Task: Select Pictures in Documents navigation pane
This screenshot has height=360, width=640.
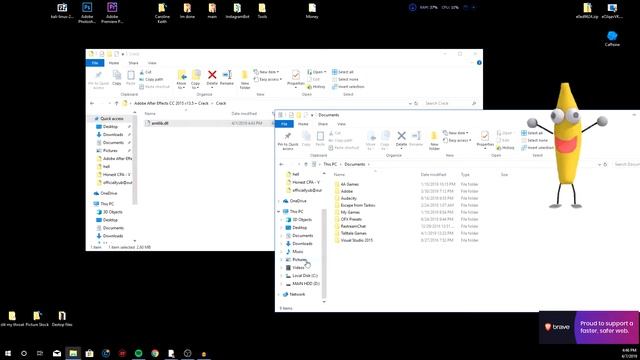Action: [x=299, y=260]
